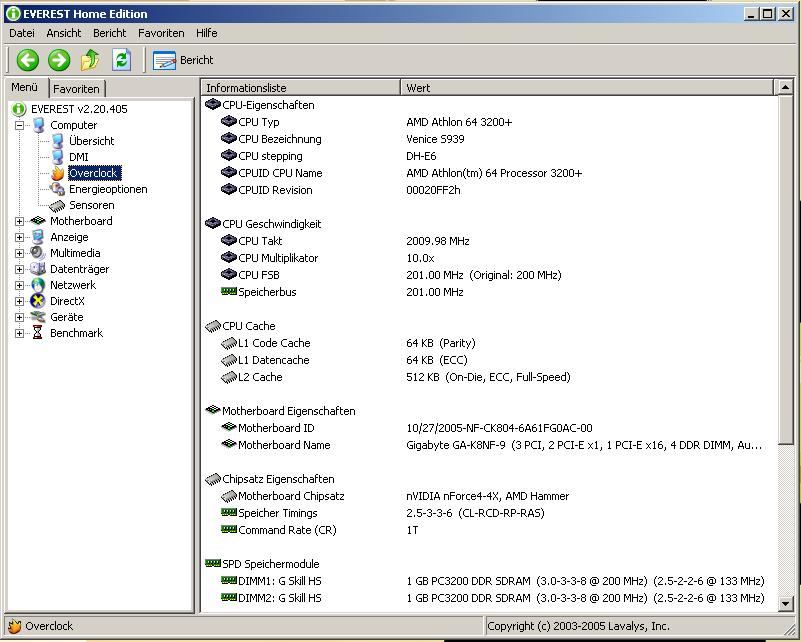This screenshot has width=801, height=642.
Task: Click the Overclock status bar icon
Action: [x=14, y=626]
